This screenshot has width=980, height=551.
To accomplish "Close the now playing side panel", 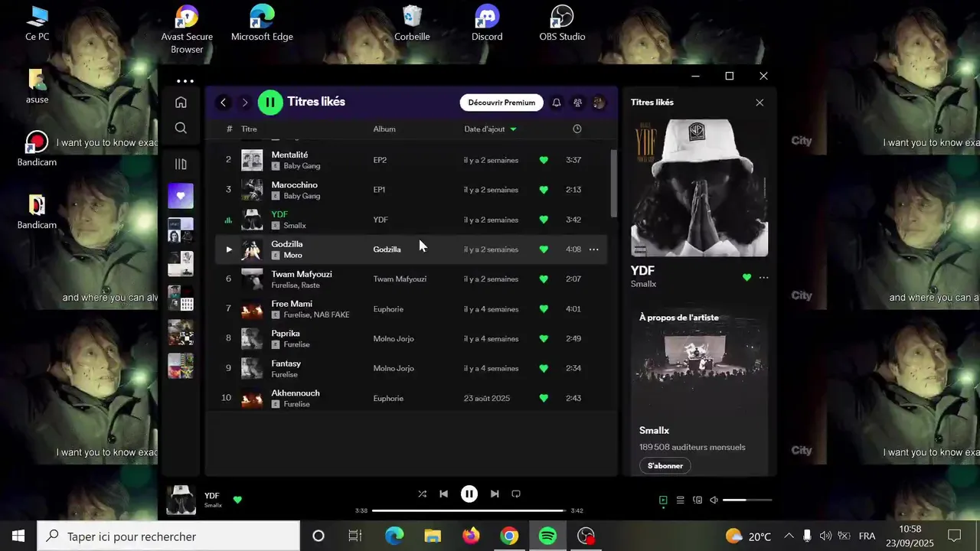I will click(x=759, y=103).
